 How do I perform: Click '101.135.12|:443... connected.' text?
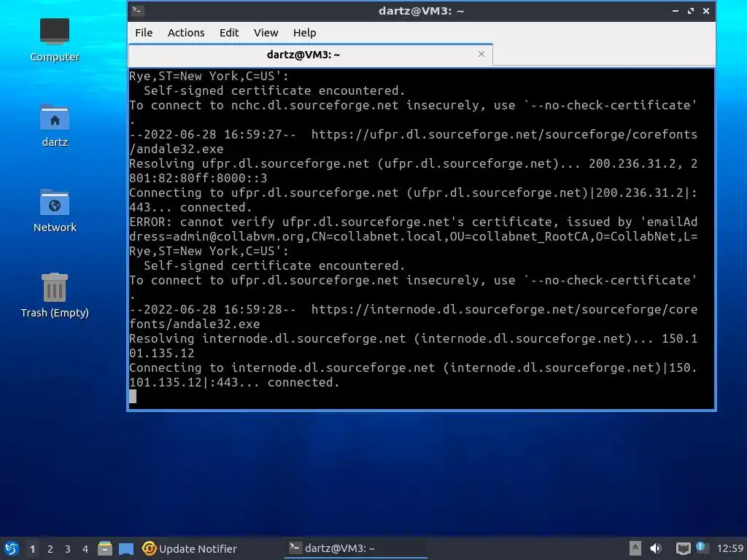tap(234, 382)
